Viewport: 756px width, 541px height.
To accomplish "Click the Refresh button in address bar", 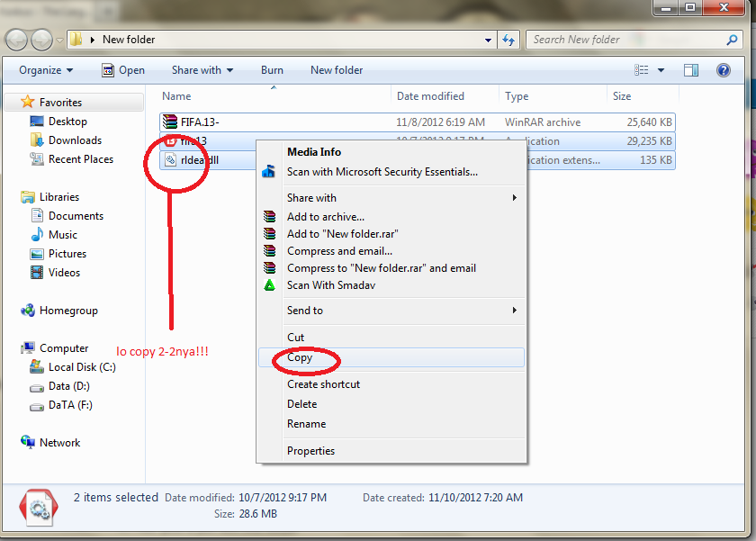I will 508,40.
